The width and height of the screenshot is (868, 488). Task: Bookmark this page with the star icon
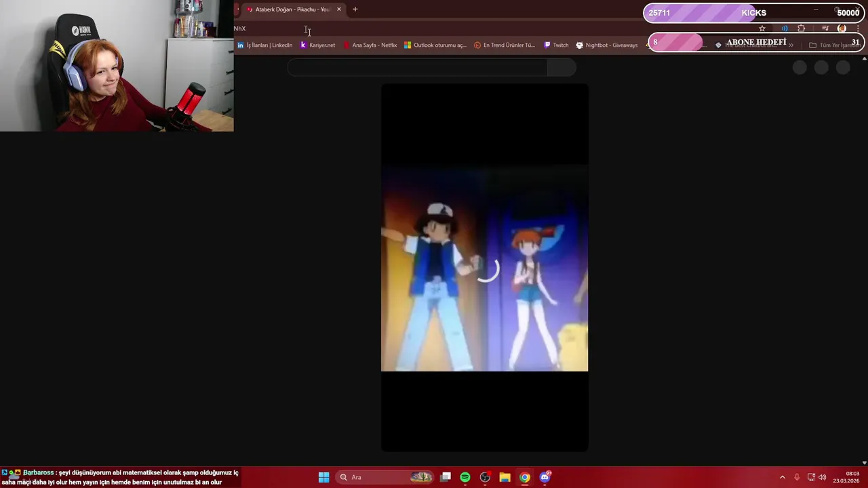pyautogui.click(x=762, y=28)
